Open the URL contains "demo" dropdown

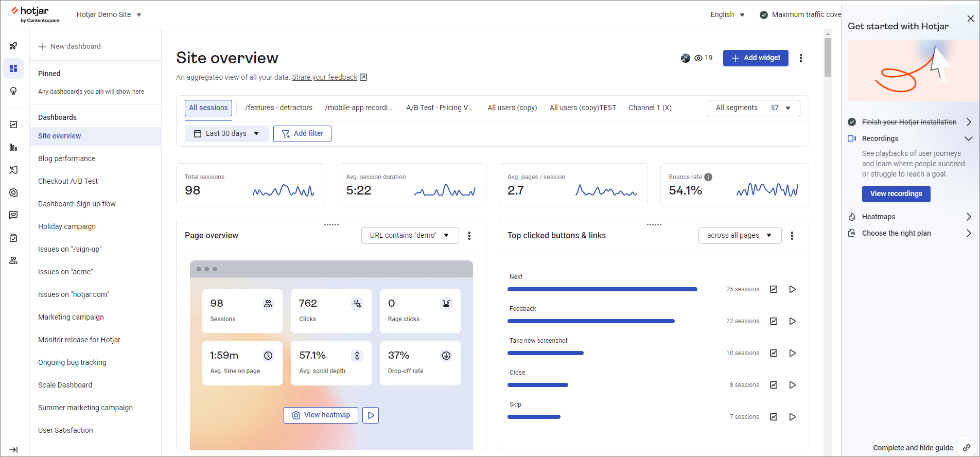click(410, 236)
